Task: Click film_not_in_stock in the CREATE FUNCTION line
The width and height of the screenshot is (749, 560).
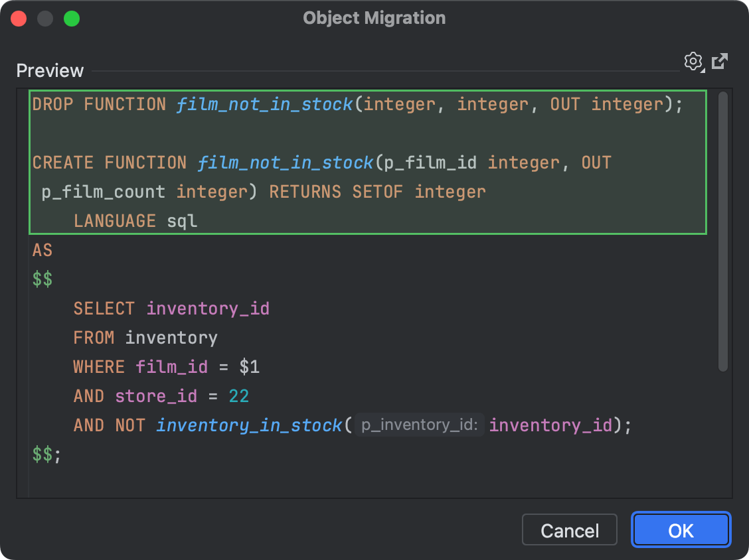Action: [286, 163]
